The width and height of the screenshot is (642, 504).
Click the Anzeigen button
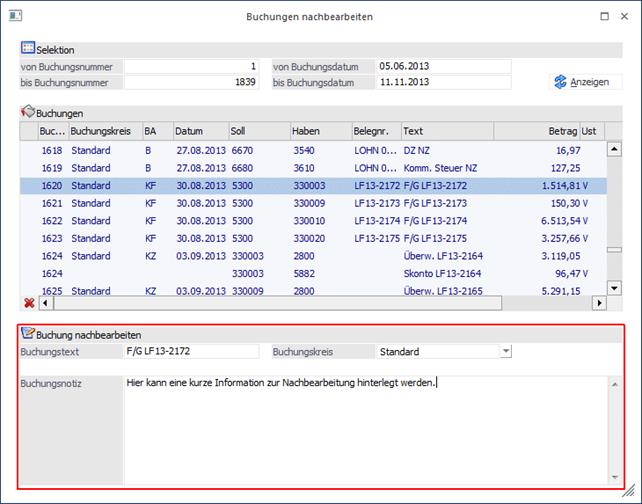[x=582, y=82]
